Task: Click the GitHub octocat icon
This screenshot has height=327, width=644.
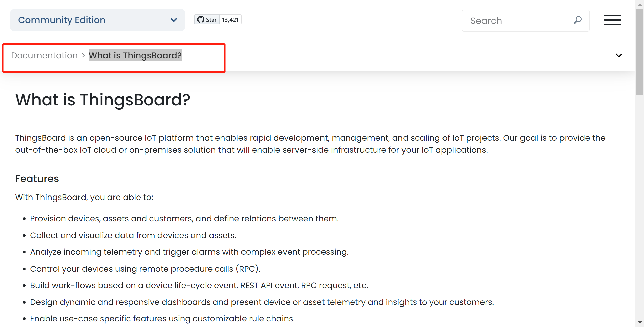Action: [x=200, y=20]
